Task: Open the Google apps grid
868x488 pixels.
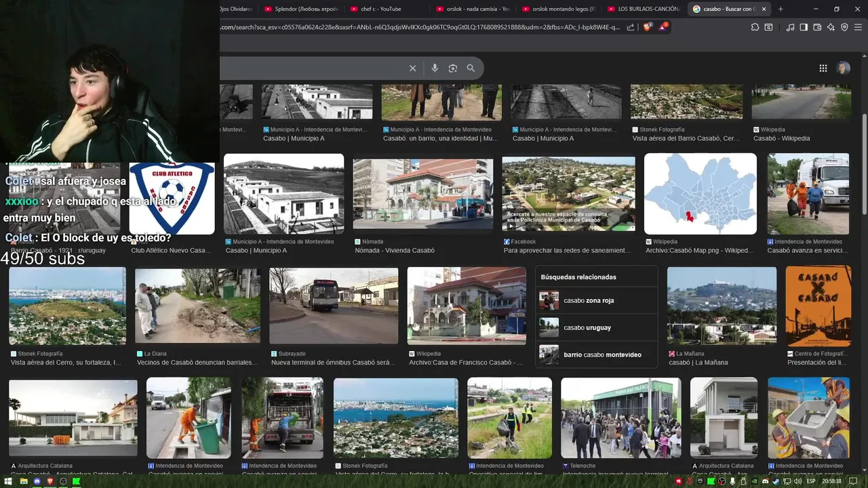Action: [823, 68]
